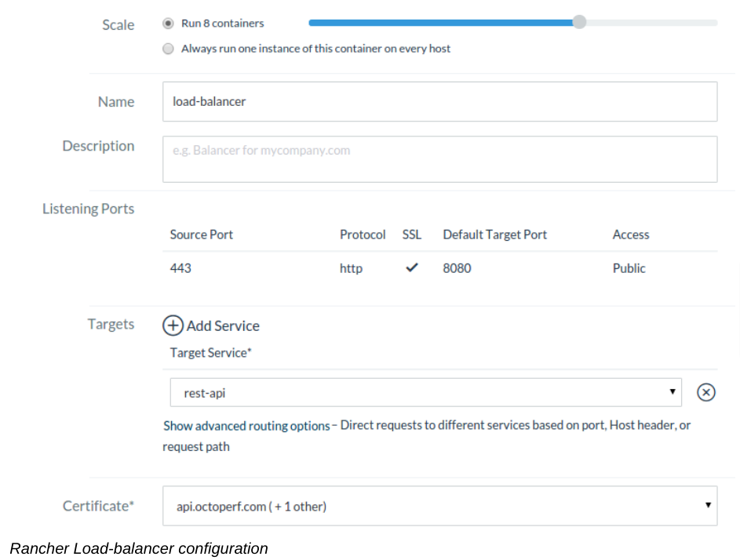Image resolution: width=740 pixels, height=560 pixels.
Task: Show advanced routing options
Action: 246,426
